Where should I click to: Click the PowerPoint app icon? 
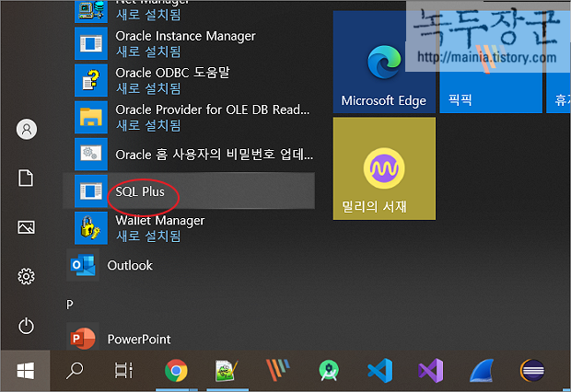(x=83, y=339)
